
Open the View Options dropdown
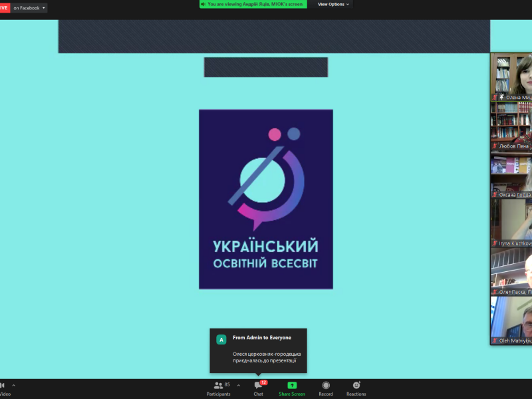(x=332, y=4)
